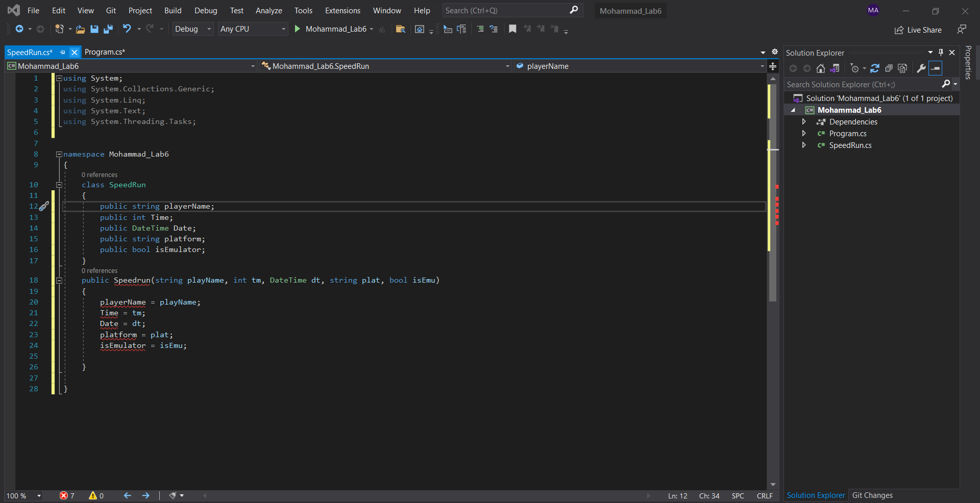
Task: Toggle Preview Selected Items in Solution Explorer
Action: click(x=935, y=68)
